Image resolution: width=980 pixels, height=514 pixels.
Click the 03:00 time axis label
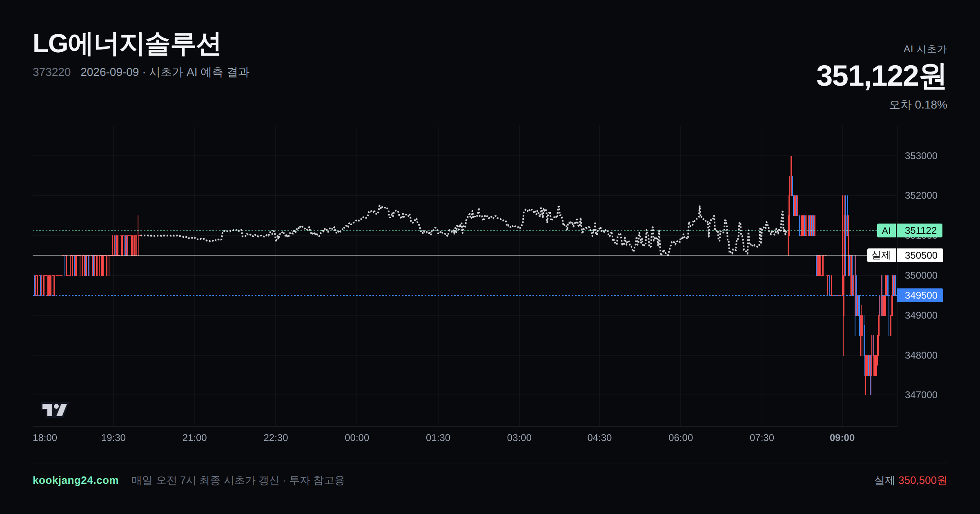point(519,438)
